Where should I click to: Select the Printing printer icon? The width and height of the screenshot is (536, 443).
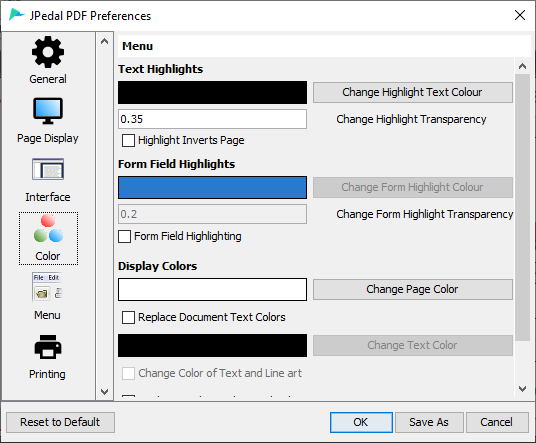coord(48,347)
